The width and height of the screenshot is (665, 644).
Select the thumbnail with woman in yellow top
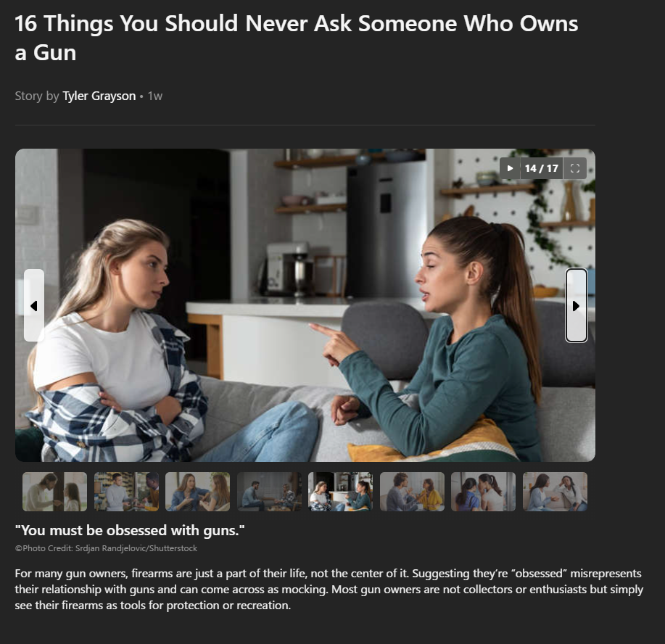click(412, 492)
